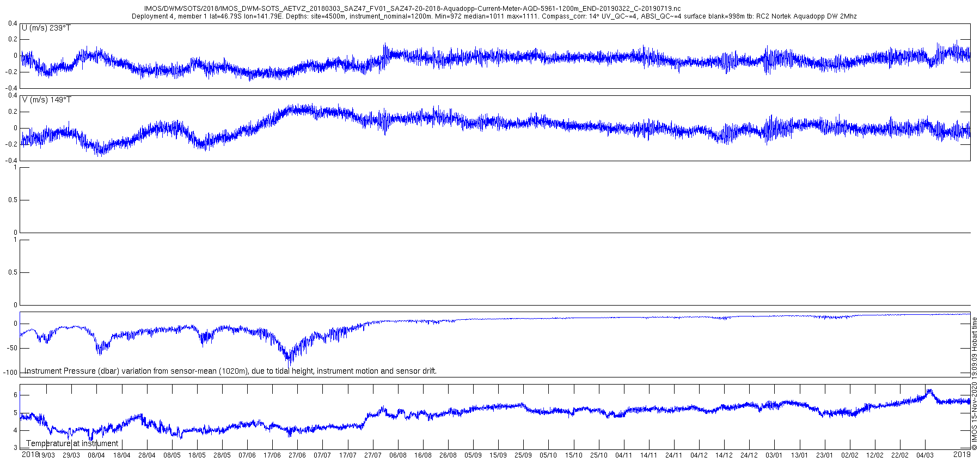This screenshot has width=980, height=463.
Task: Click the '2018' year label on the time axis
Action: [30, 454]
